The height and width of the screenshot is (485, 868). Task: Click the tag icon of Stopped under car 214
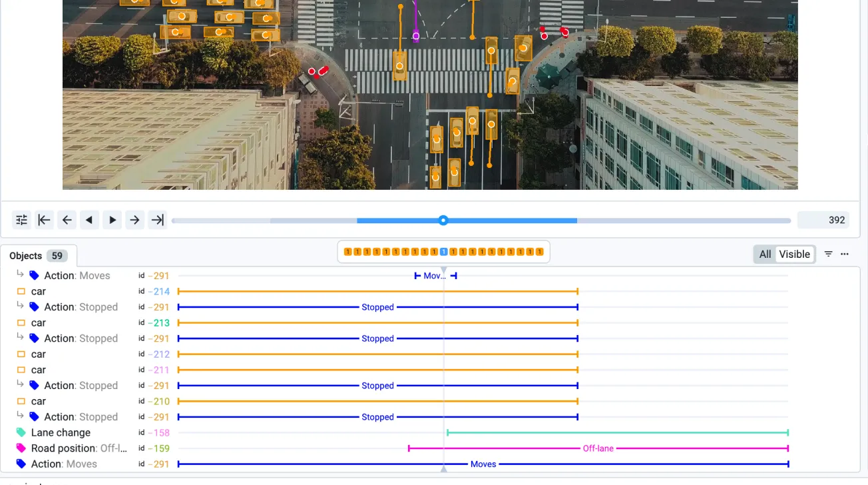tap(35, 306)
